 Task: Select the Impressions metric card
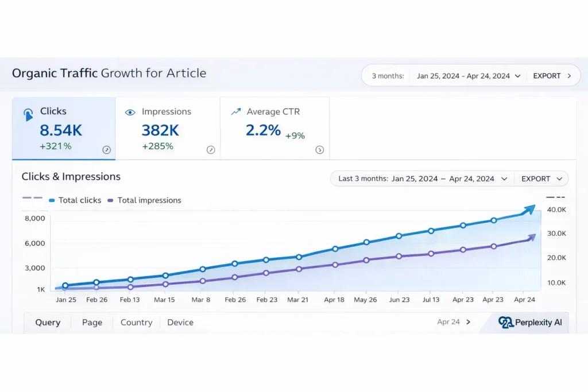pos(167,129)
